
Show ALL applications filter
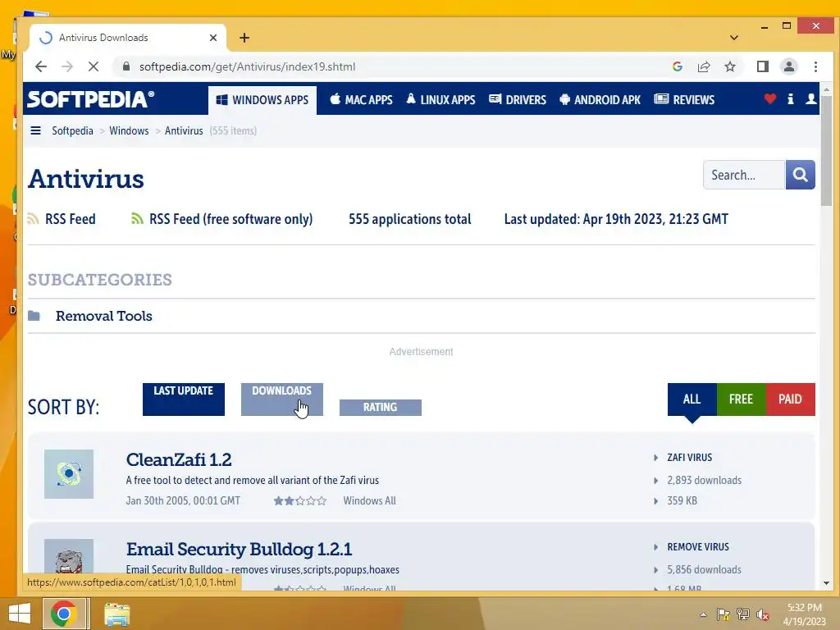pos(692,399)
